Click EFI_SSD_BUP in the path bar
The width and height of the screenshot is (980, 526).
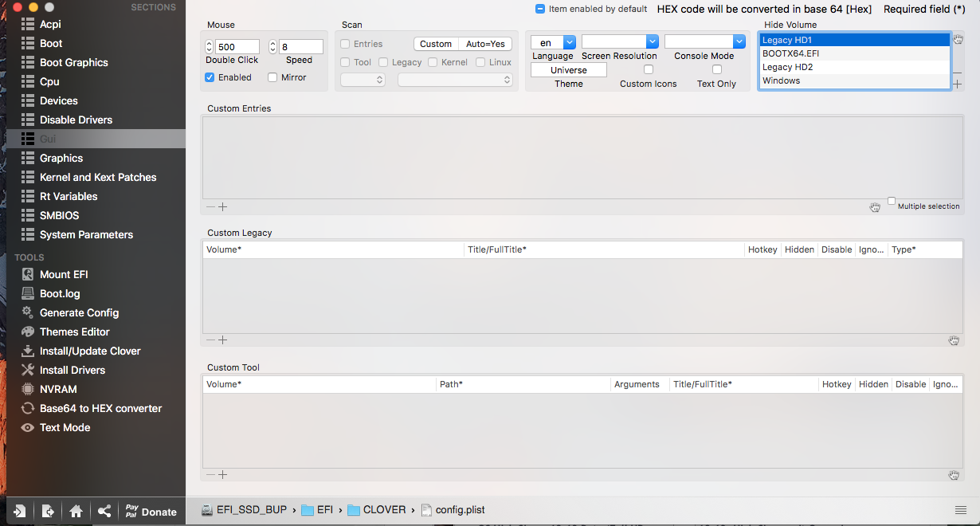(244, 510)
